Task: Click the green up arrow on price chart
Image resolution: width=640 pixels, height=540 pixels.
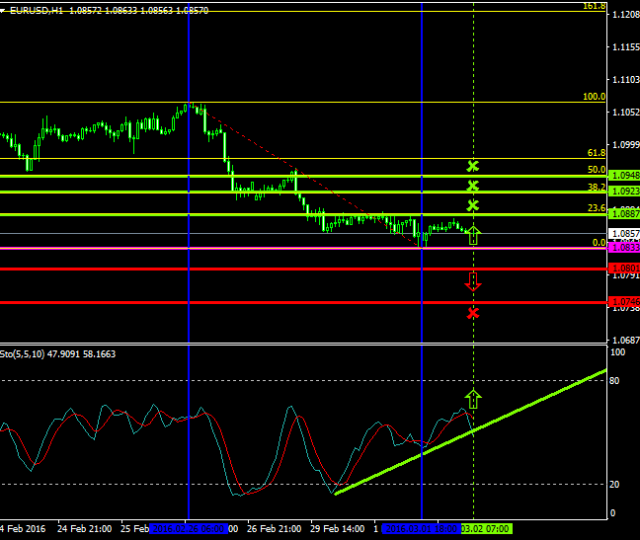Action: 473,236
